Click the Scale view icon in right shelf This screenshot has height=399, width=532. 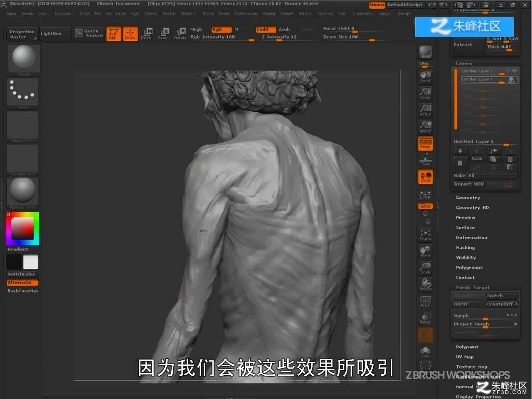[425, 268]
